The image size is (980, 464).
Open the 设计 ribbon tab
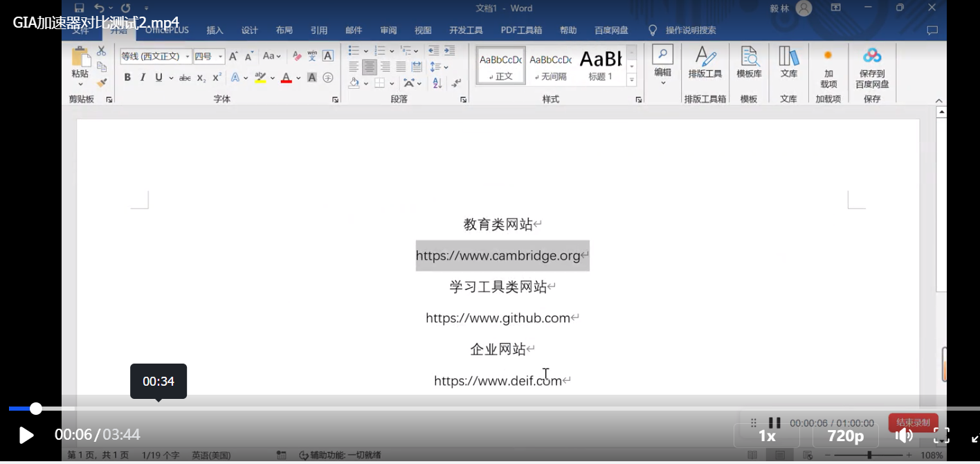click(250, 30)
